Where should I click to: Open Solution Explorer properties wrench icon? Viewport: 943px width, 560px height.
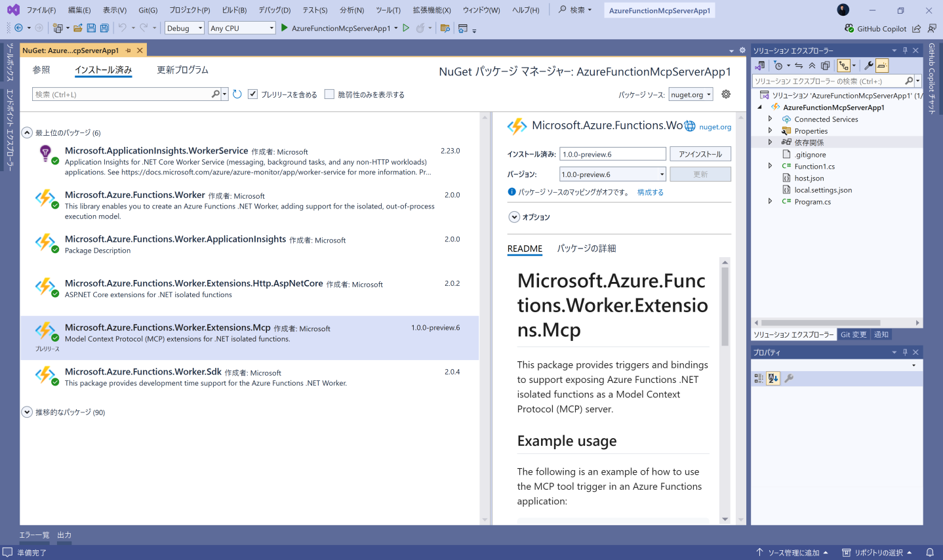point(869,66)
